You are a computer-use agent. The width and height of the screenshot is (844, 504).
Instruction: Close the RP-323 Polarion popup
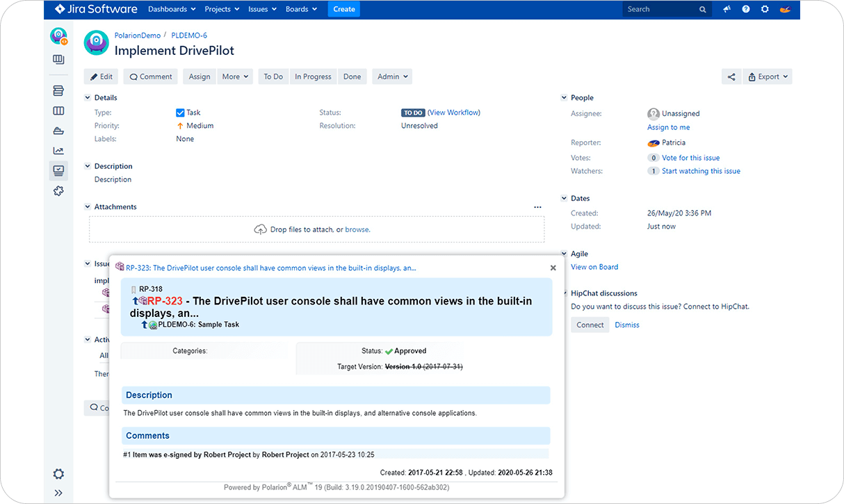[x=553, y=268]
